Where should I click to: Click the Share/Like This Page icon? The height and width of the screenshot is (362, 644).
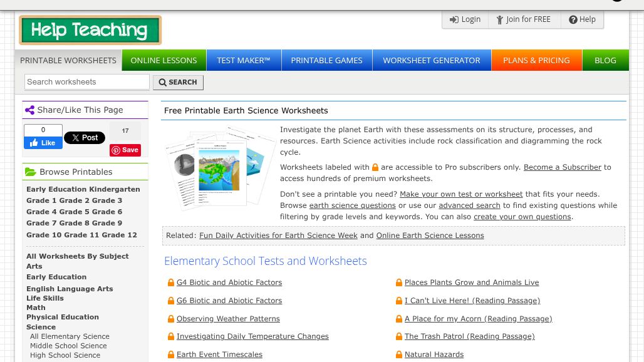29,110
